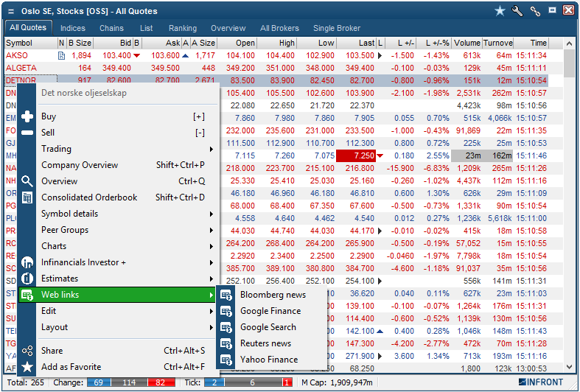Open the All Brokers tab
The image size is (580, 392).
click(x=279, y=28)
